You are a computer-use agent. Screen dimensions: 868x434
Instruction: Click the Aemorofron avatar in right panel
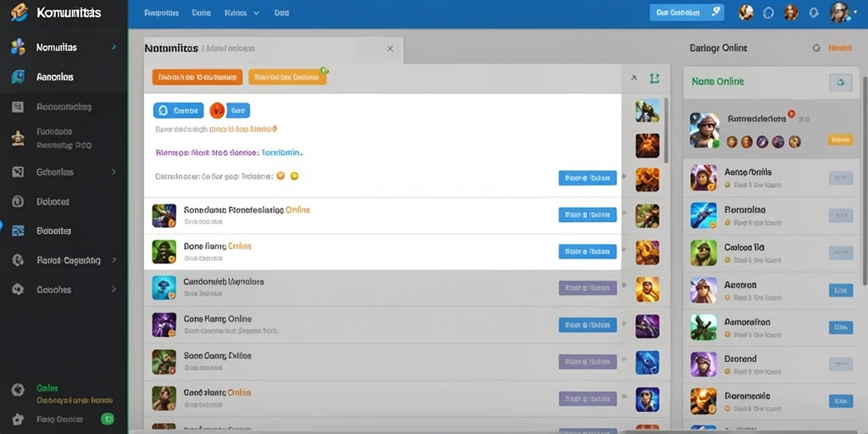(x=704, y=326)
